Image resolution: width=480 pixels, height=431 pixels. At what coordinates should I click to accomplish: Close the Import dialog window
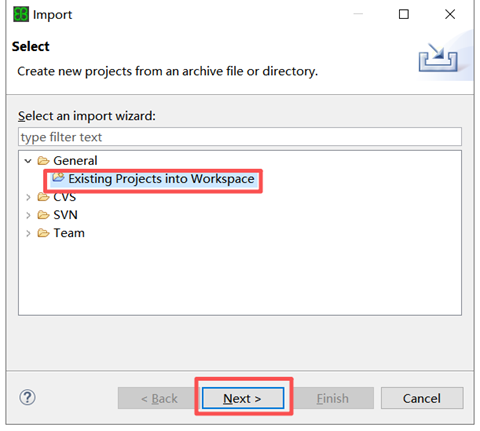click(450, 14)
